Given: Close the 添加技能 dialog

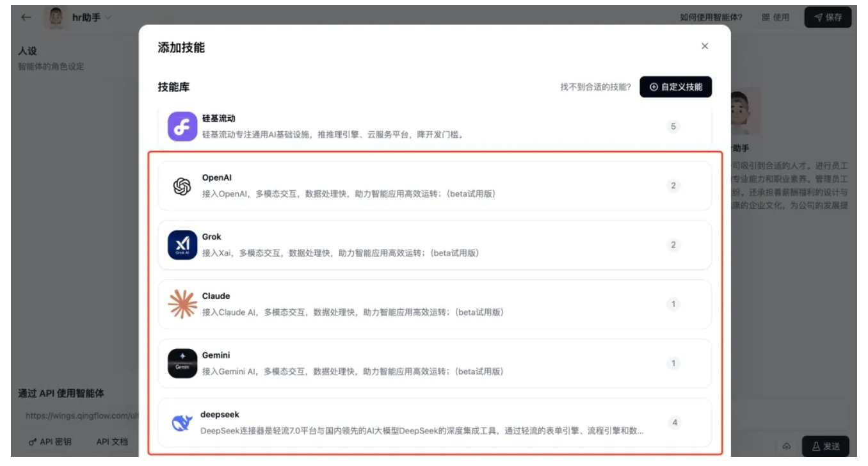Looking at the screenshot, I should 705,46.
